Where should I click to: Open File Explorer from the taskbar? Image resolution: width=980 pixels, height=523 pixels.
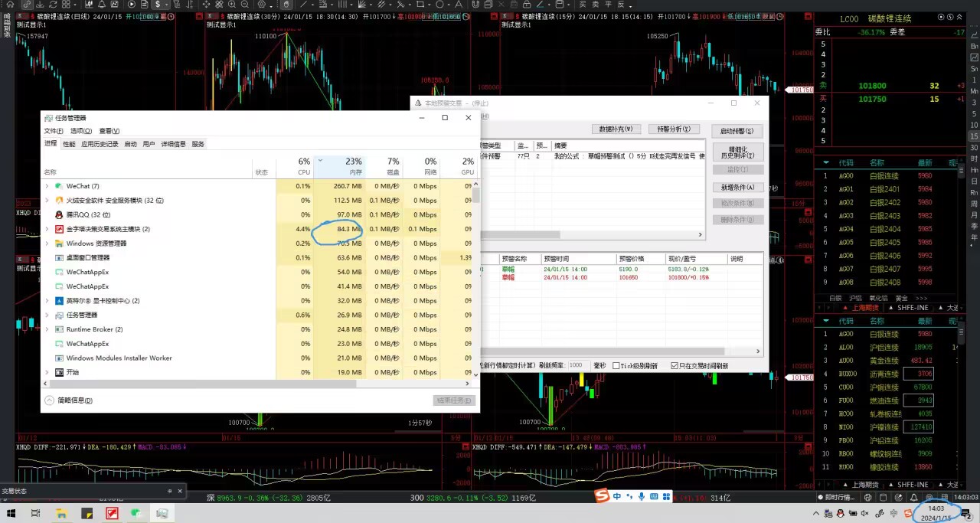tap(63, 513)
